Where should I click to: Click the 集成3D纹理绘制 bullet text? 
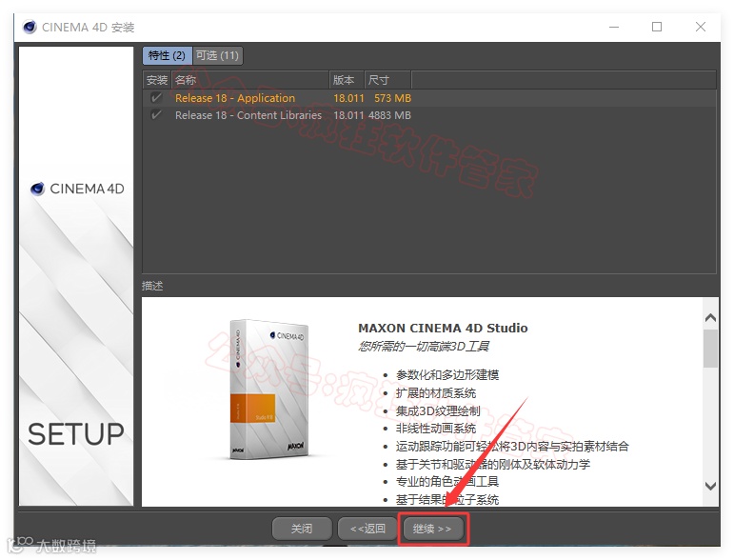pyautogui.click(x=438, y=411)
